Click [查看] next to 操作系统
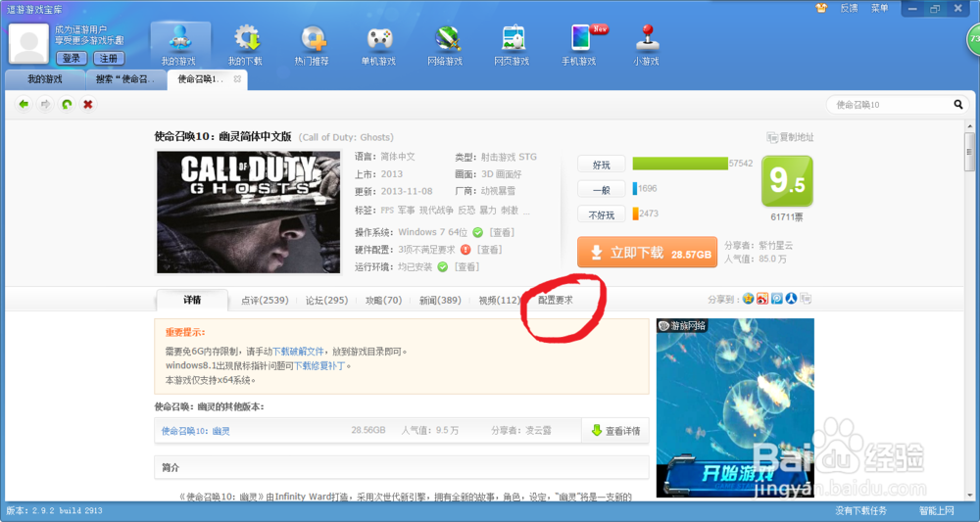Screen dimensions: 980x522 pyautogui.click(x=501, y=232)
